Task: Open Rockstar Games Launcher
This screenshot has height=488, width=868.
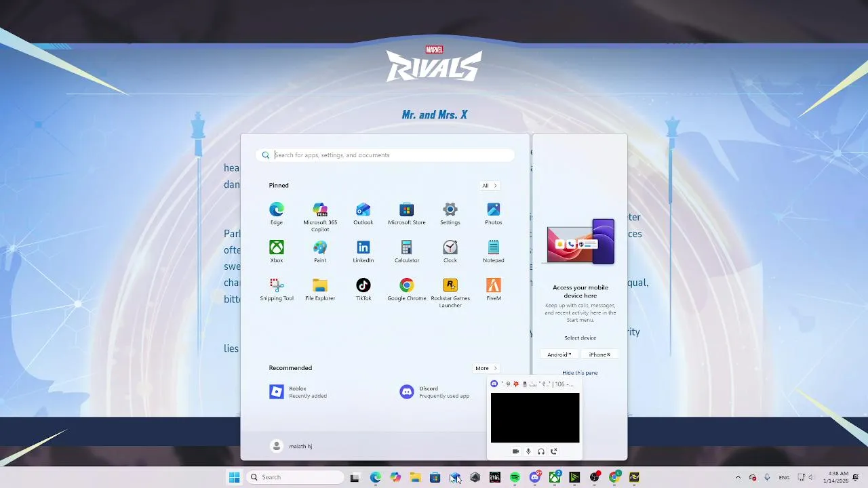Action: (450, 292)
